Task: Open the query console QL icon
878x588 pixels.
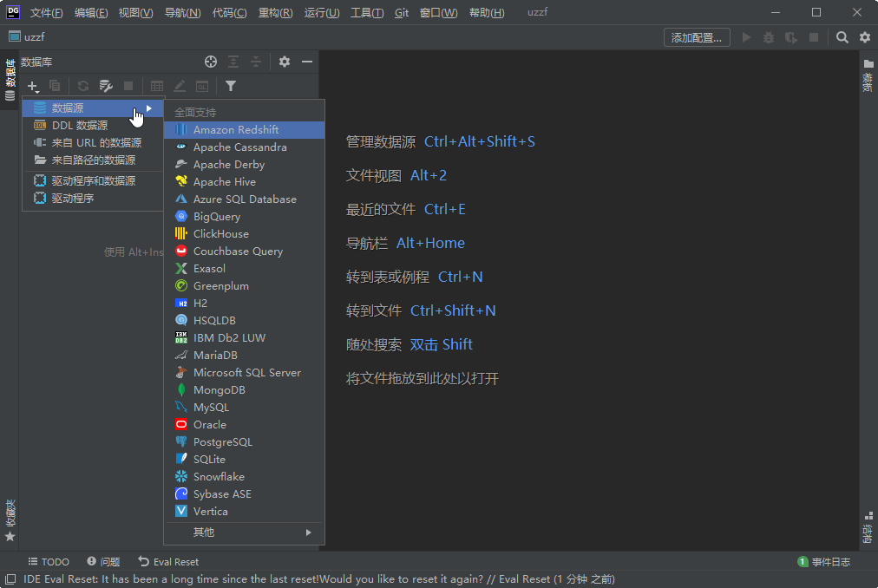Action: pos(202,86)
